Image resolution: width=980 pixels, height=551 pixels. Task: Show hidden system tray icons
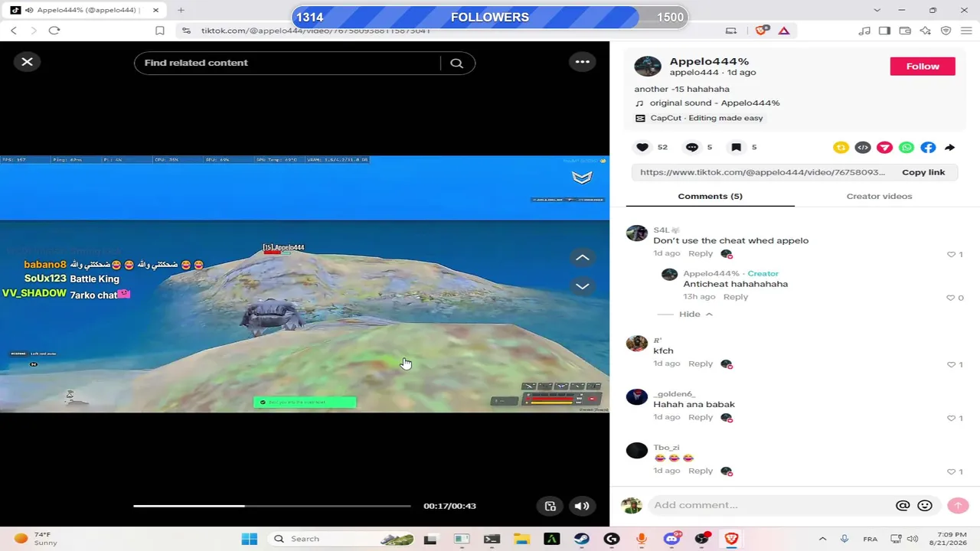pyautogui.click(x=822, y=539)
